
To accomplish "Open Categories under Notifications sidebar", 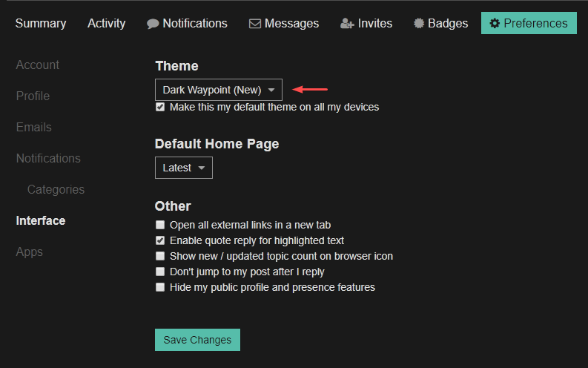I will coord(56,190).
